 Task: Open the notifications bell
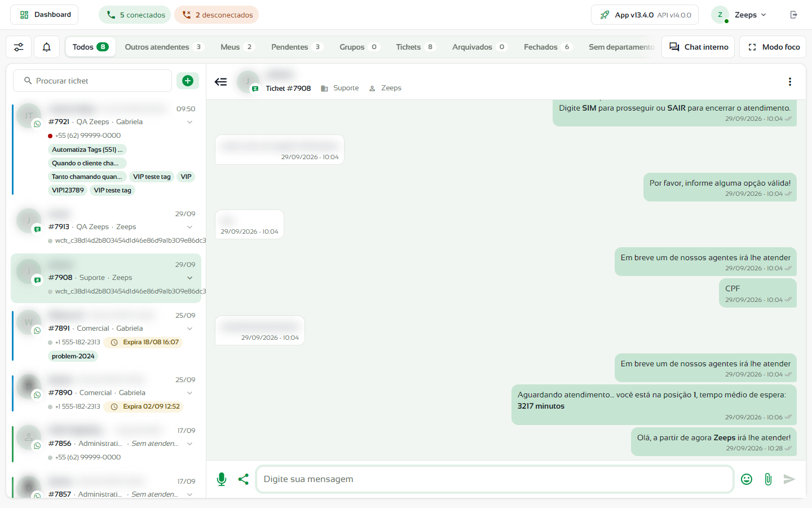click(47, 47)
